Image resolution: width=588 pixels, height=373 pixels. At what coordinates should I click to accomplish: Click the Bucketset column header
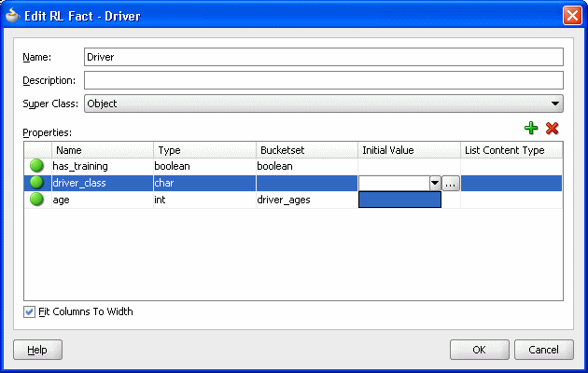tap(307, 150)
